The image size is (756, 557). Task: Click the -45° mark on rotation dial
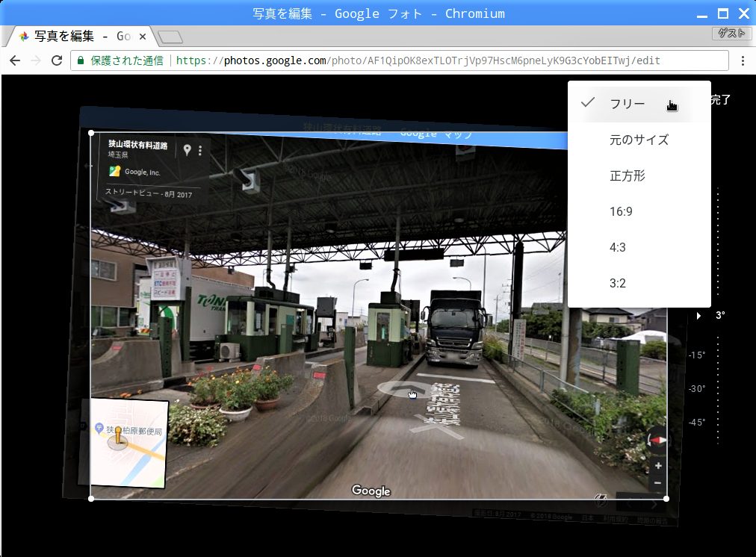[x=697, y=422]
